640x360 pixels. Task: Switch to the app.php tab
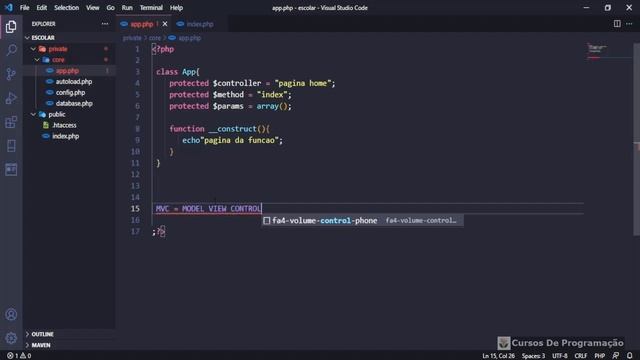pyautogui.click(x=142, y=24)
